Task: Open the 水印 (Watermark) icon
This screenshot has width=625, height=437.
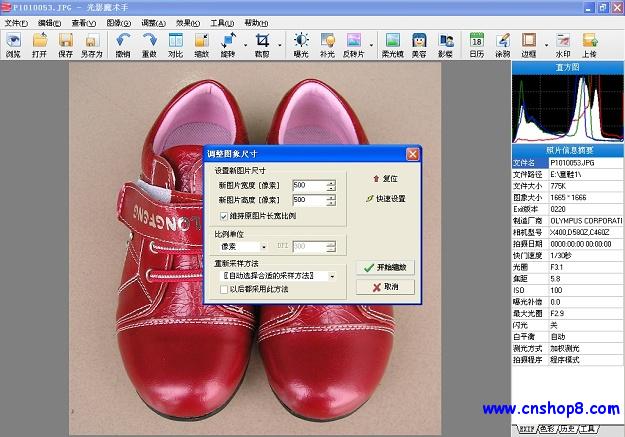Action: point(563,45)
